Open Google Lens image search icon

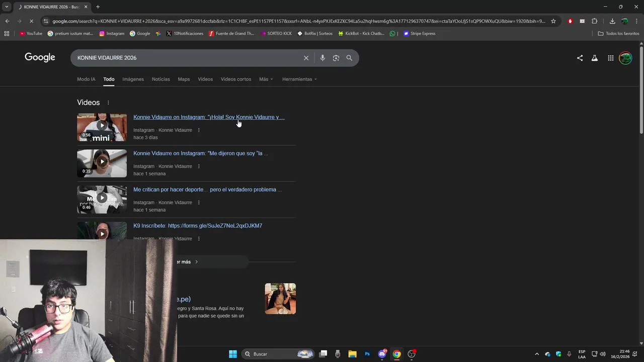coord(336,58)
